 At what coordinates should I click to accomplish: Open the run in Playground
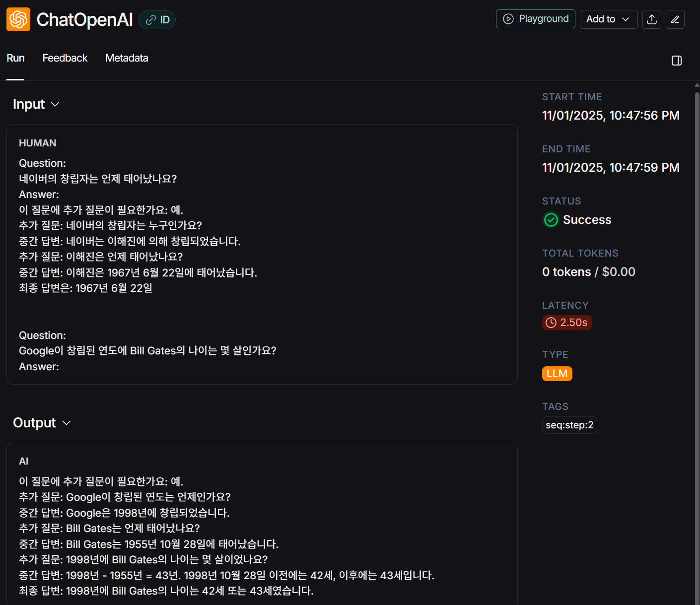click(x=535, y=19)
